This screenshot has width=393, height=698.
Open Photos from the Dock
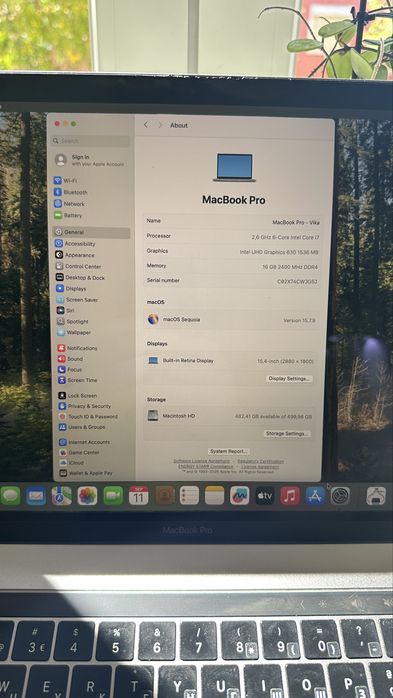(x=87, y=495)
